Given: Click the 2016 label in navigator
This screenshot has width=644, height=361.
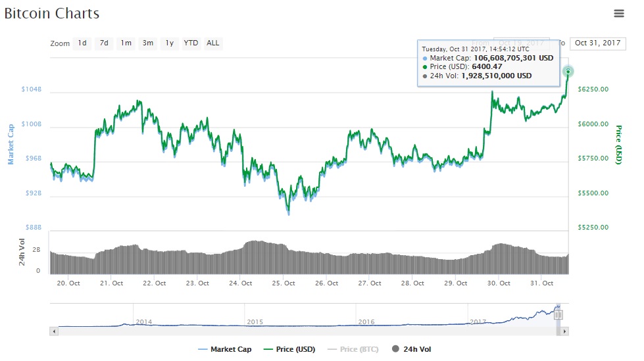Looking at the screenshot, I should [x=366, y=322].
